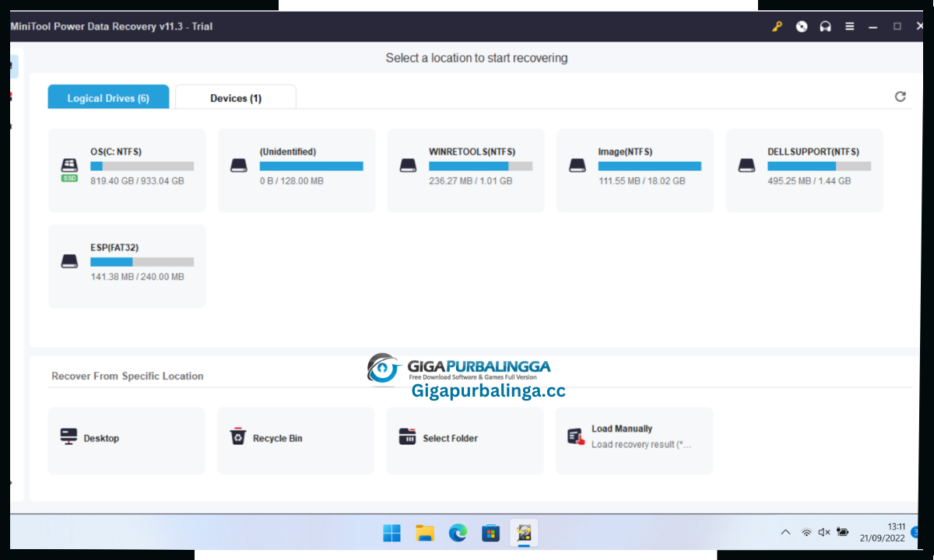Switch to the Logical Drives (6) tab
Image resolution: width=934 pixels, height=560 pixels.
(x=108, y=97)
